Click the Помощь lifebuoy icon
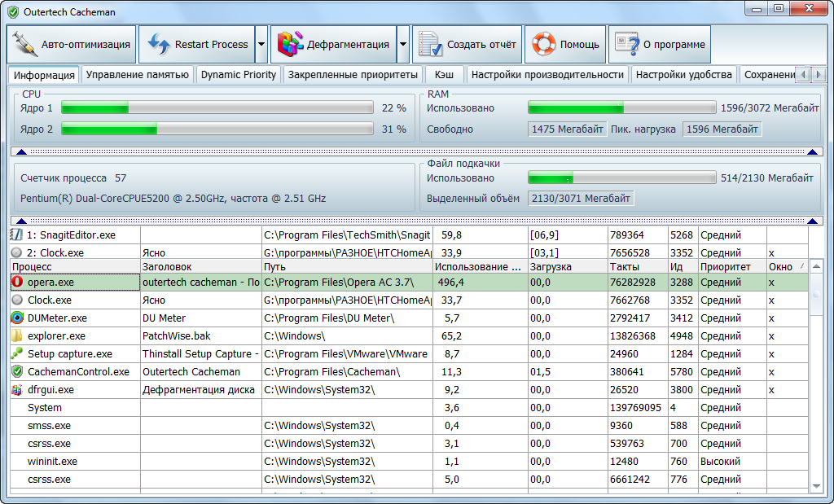The image size is (834, 504). (543, 44)
